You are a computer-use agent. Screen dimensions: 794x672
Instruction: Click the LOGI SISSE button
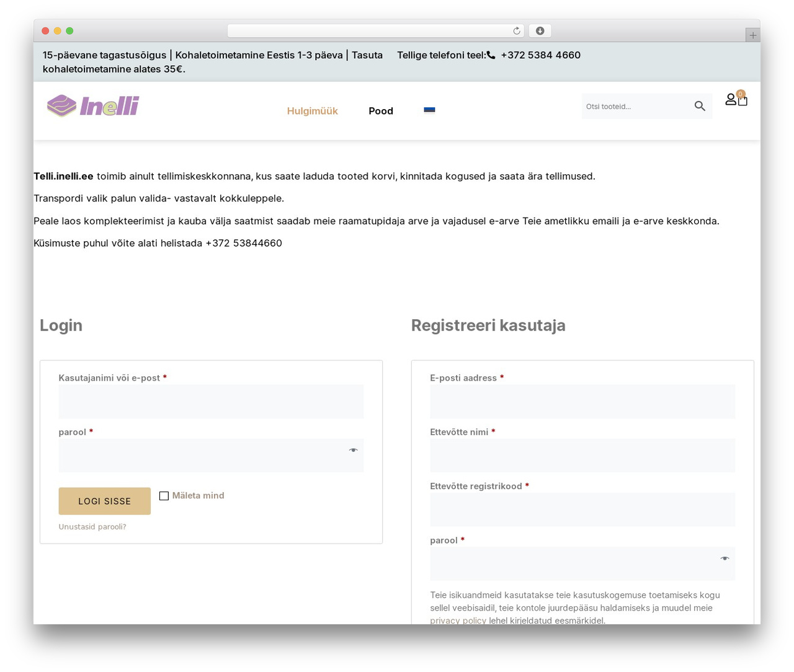[105, 501]
